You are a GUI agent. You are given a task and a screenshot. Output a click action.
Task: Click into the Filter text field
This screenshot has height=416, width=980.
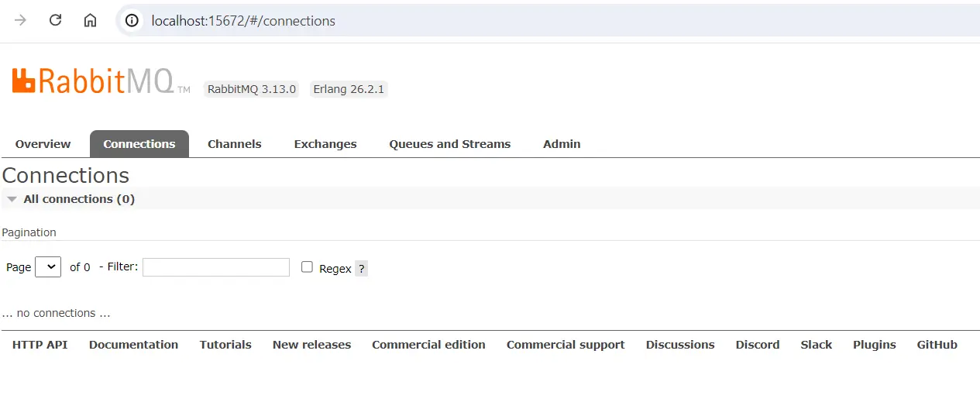point(216,267)
